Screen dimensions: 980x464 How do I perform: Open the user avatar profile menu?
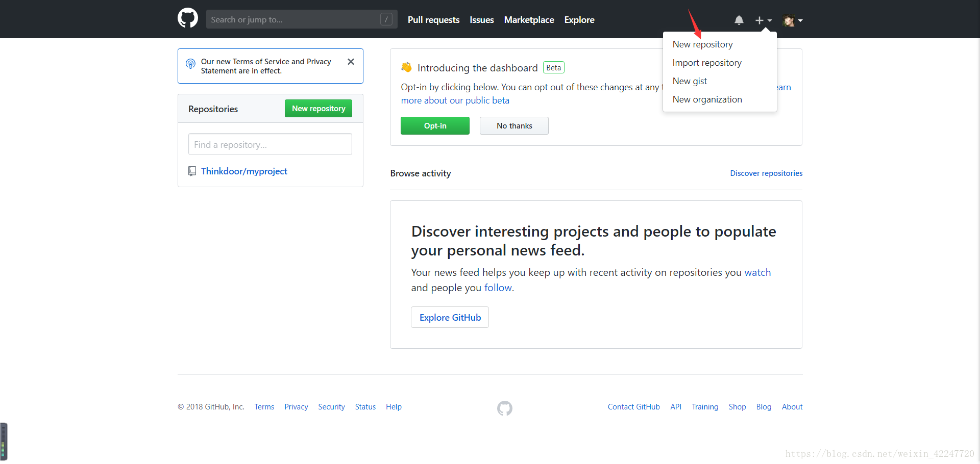[x=793, y=20]
